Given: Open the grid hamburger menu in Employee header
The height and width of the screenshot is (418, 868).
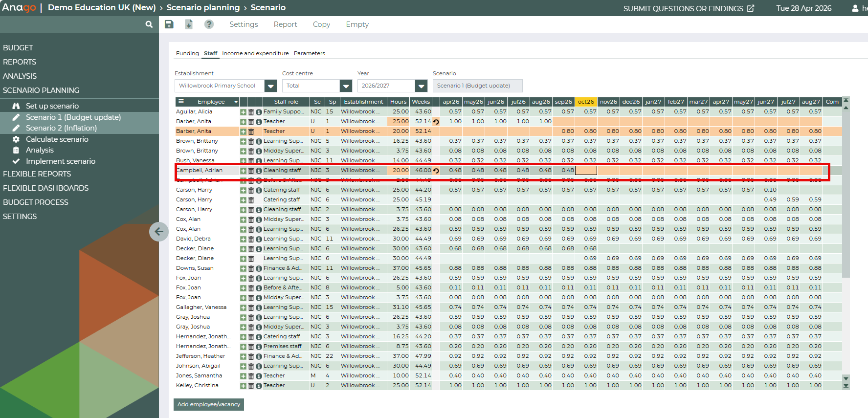Looking at the screenshot, I should 181,102.
